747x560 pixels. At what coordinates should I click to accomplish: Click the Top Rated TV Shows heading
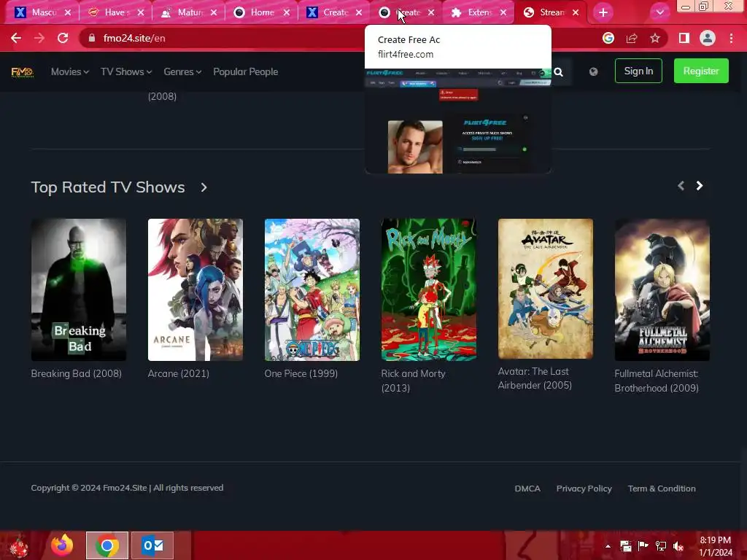click(108, 187)
